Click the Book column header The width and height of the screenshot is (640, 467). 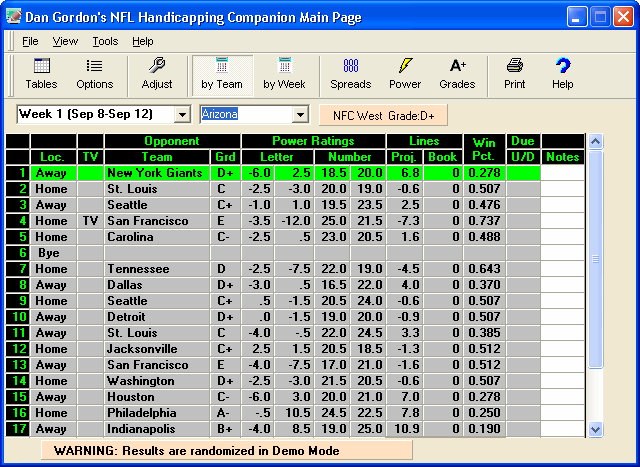point(442,157)
